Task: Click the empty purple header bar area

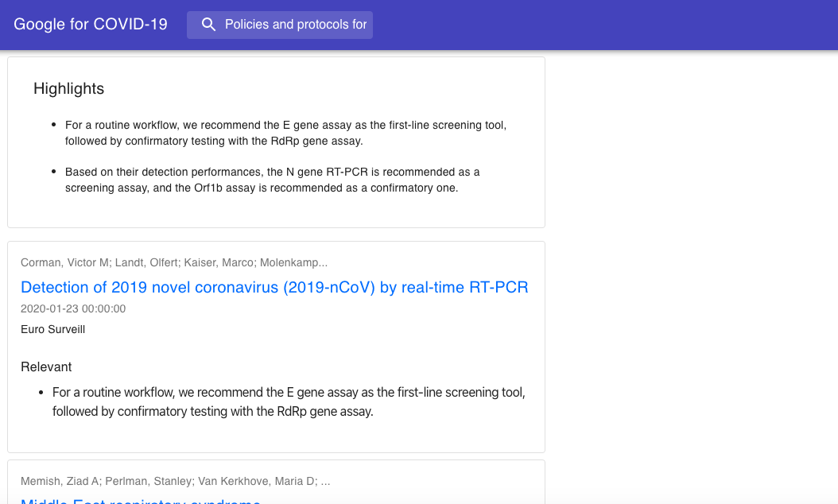Action: 604,25
